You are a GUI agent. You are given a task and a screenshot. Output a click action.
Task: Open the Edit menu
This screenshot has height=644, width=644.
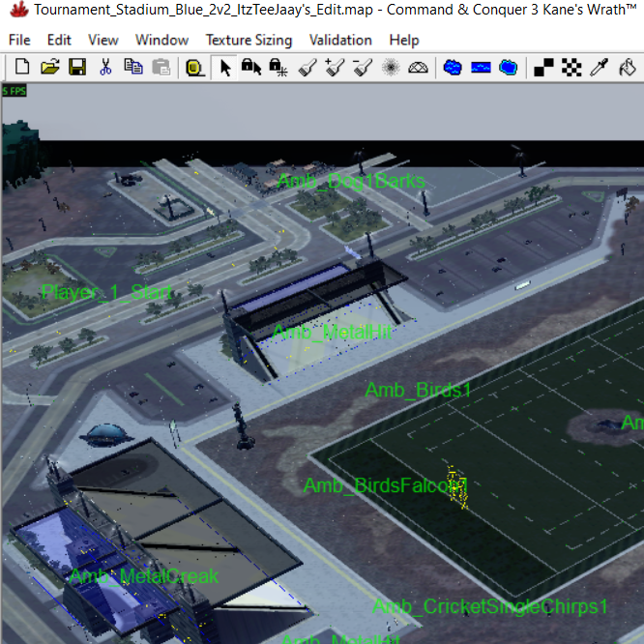[59, 40]
